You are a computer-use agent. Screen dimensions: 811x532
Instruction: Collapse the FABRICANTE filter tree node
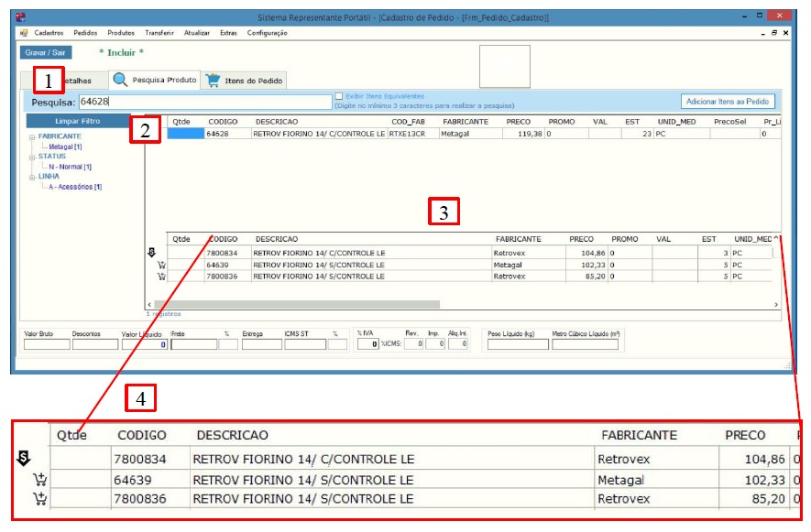coord(32,136)
